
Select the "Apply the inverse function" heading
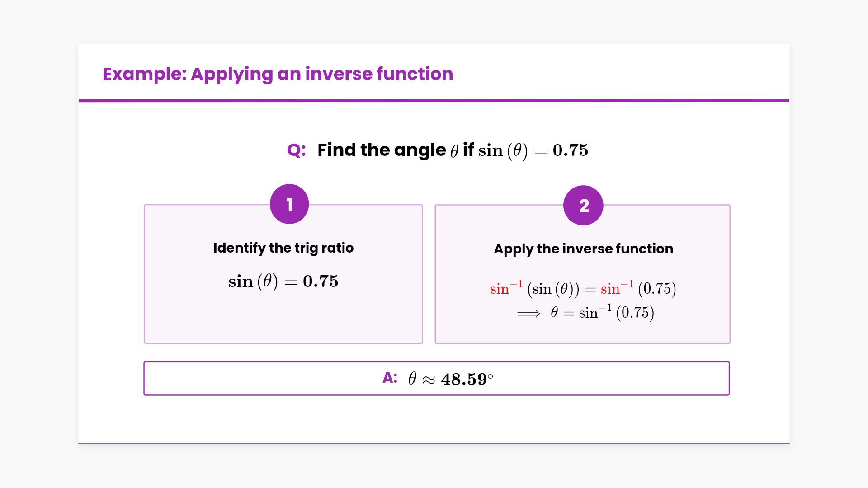tap(583, 249)
